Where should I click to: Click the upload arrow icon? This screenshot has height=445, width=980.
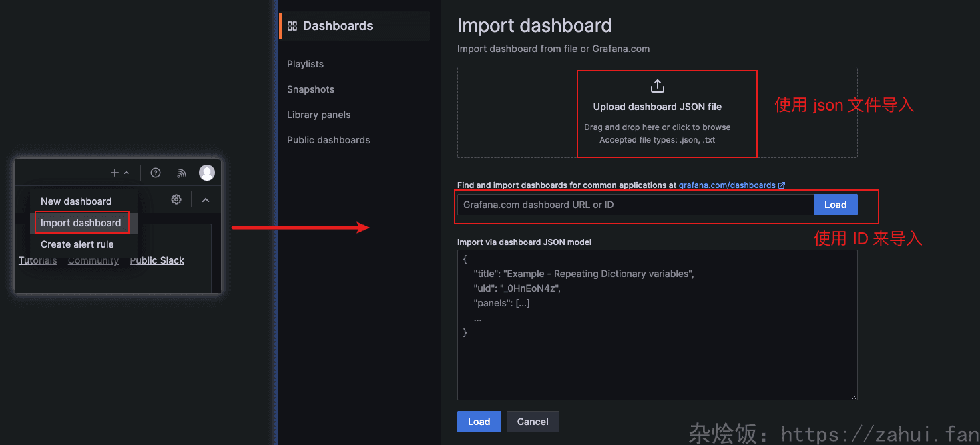658,87
